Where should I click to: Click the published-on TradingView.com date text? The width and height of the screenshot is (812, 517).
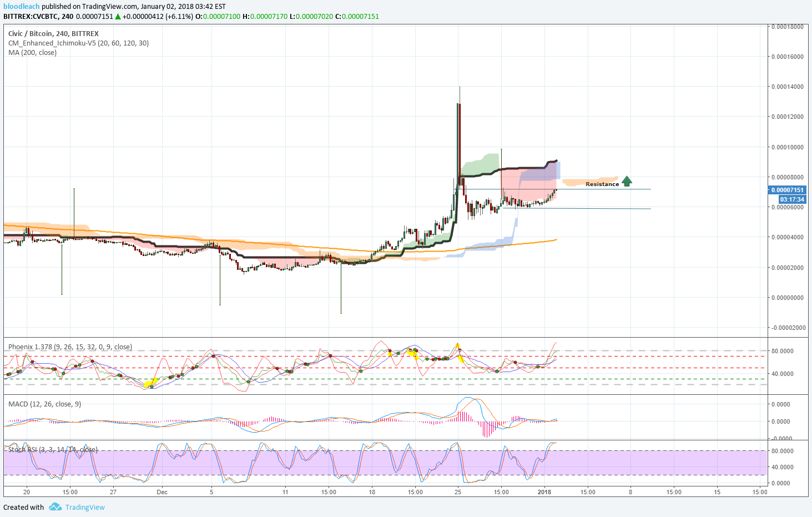click(x=134, y=6)
